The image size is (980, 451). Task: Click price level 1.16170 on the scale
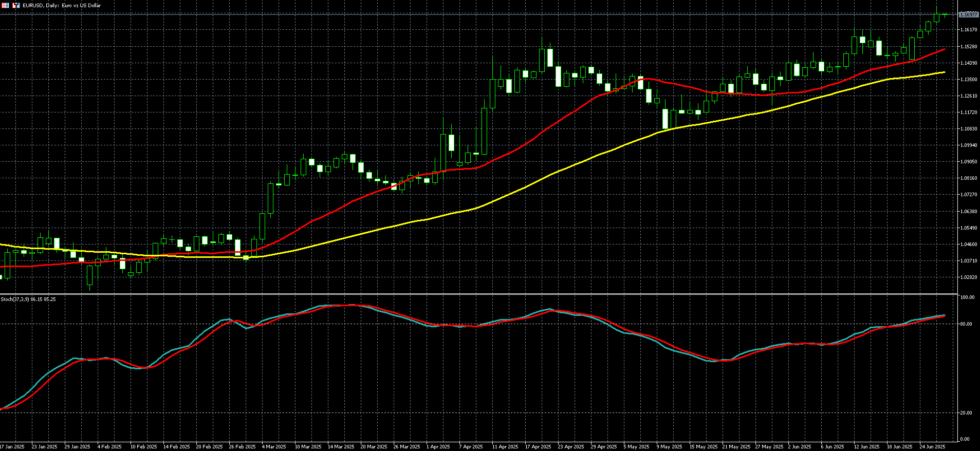click(x=969, y=30)
